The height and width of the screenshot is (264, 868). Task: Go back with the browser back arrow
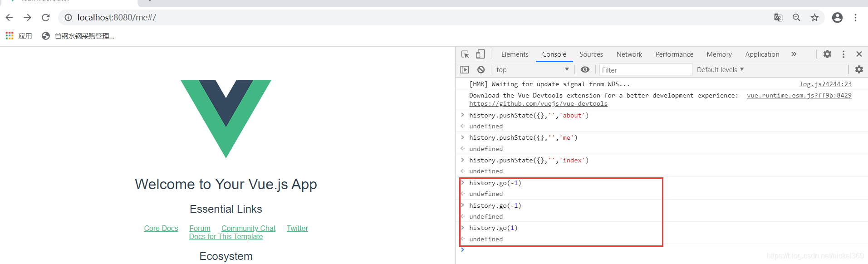pos(10,17)
